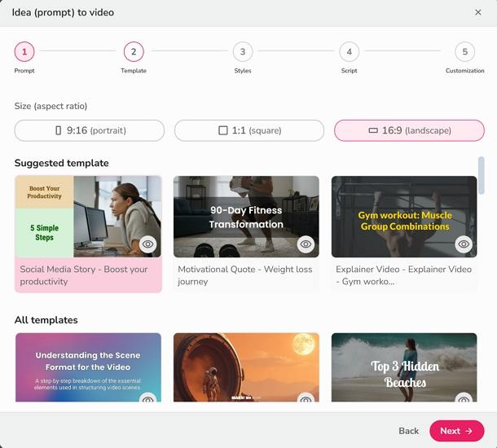This screenshot has width=497, height=448.
Task: Preview the 90-Day Fitness Transformation template eye icon
Action: [306, 244]
